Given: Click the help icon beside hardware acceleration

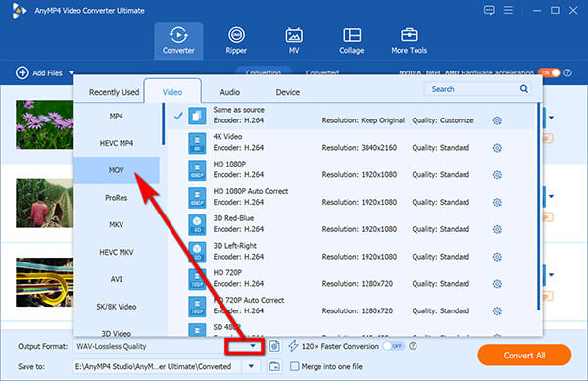Looking at the screenshot, I should coord(568,72).
